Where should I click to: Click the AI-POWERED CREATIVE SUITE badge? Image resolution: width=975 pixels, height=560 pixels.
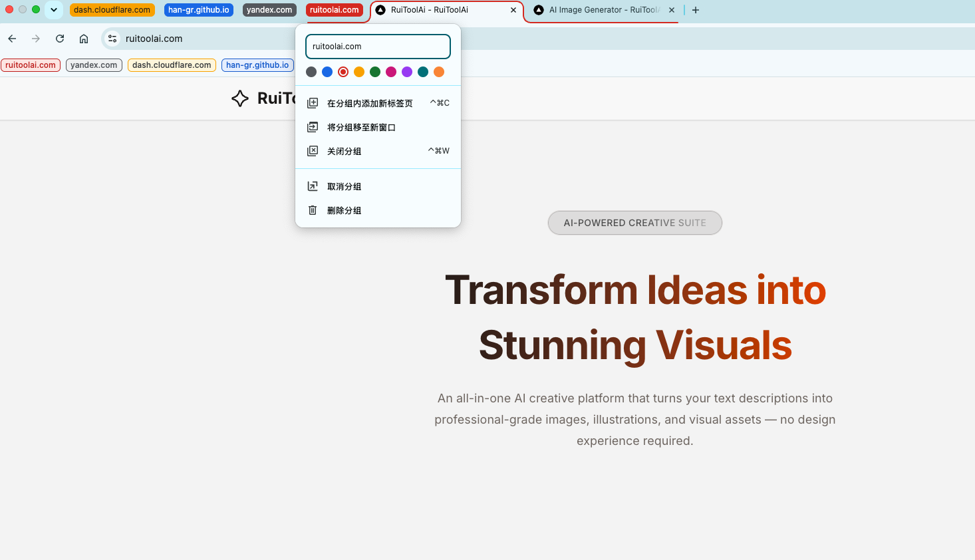[x=635, y=223]
